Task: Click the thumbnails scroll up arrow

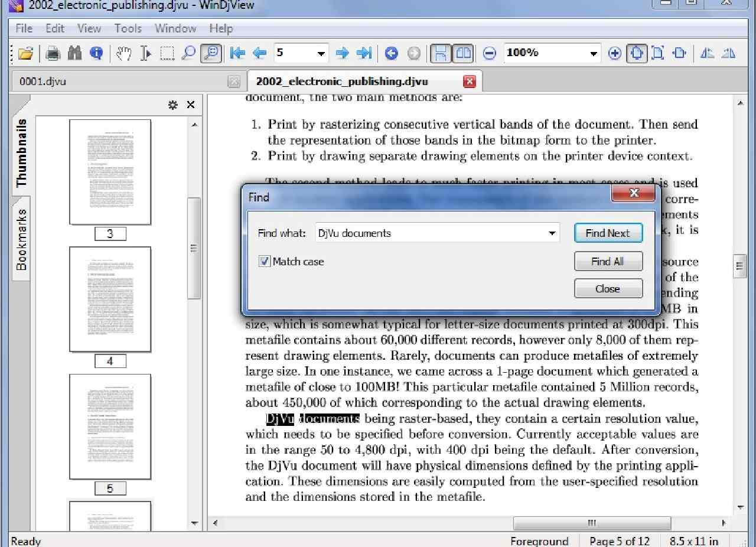Action: pos(194,125)
